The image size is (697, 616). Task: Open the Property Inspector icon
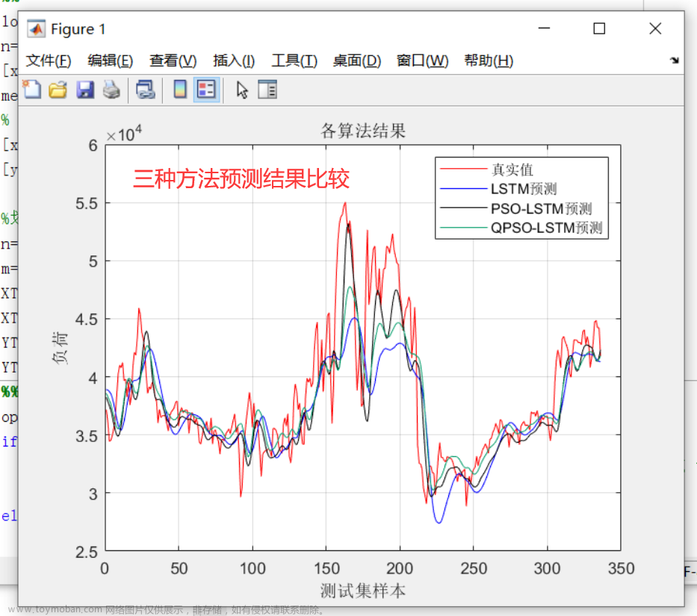[x=267, y=90]
